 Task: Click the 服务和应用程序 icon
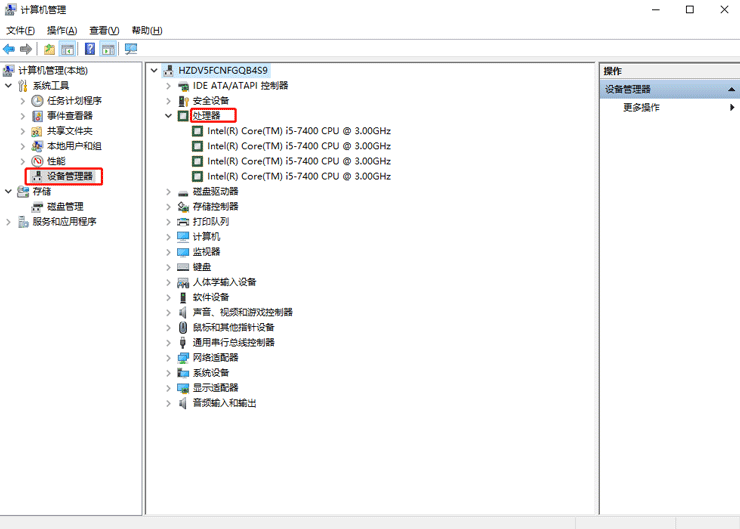pyautogui.click(x=23, y=222)
